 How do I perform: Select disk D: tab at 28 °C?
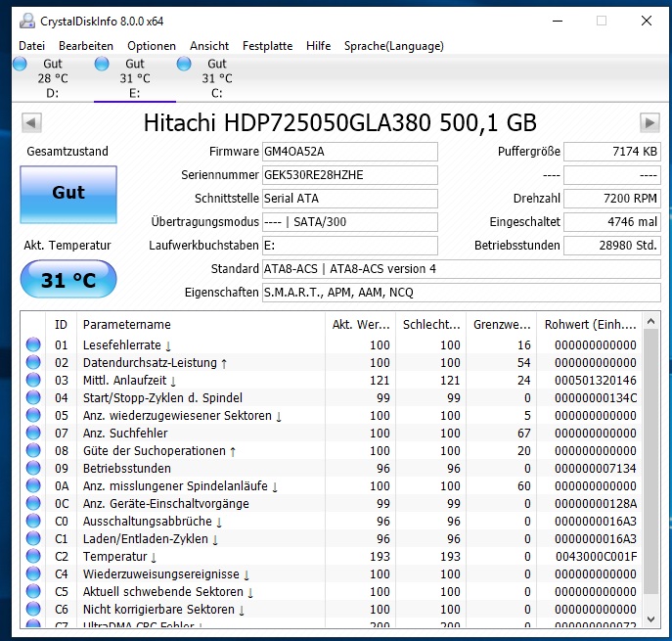click(53, 78)
